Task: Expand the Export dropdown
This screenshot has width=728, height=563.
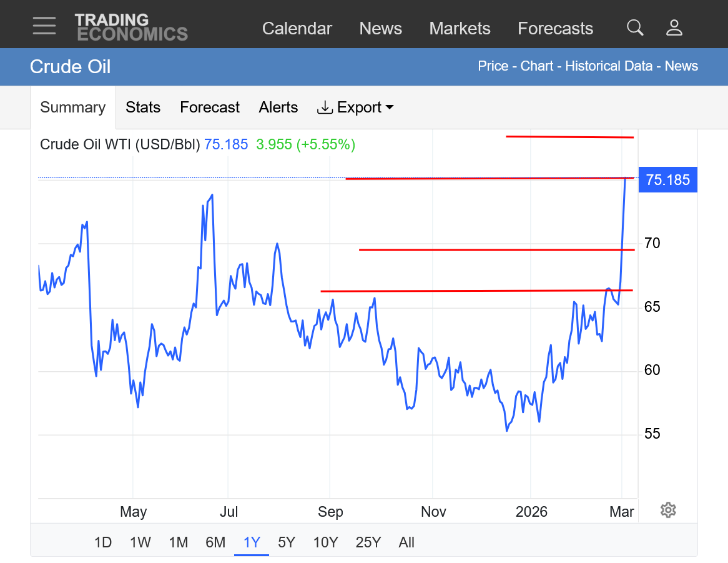Action: 356,107
